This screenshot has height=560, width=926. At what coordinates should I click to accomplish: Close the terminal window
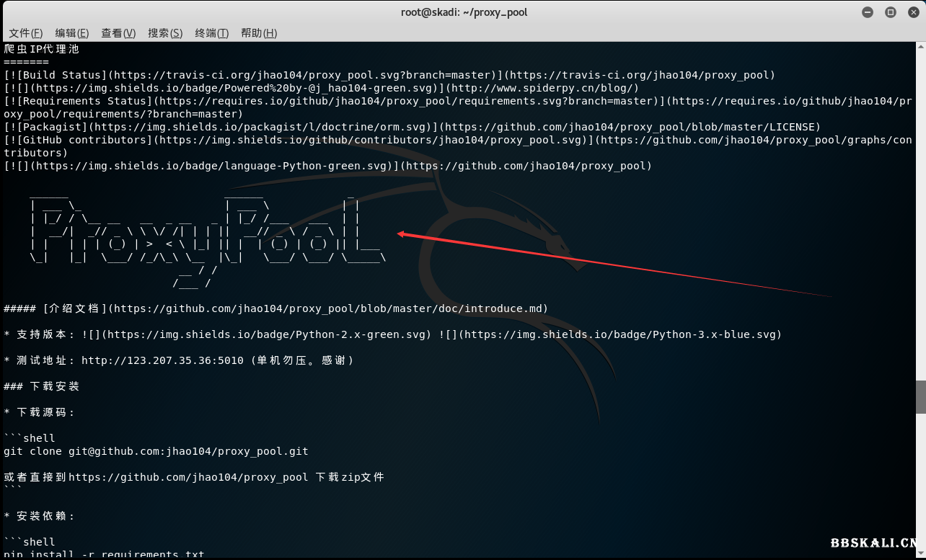(x=912, y=12)
